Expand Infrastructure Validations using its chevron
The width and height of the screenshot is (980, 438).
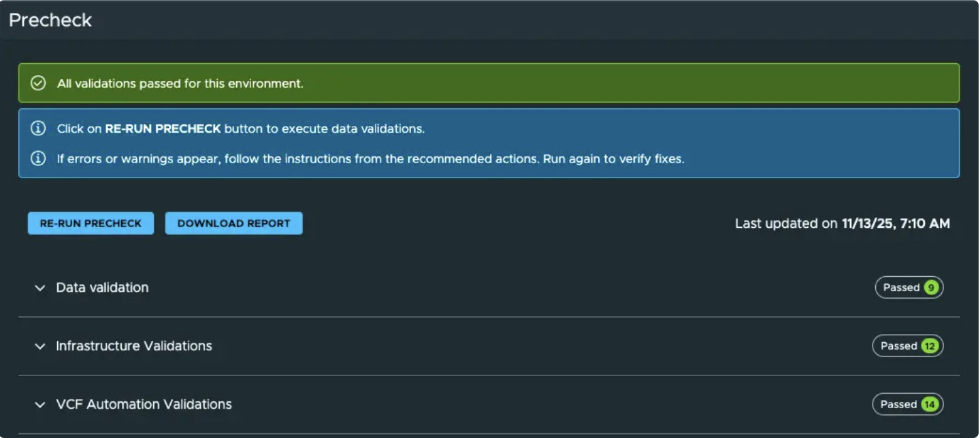[x=40, y=347]
